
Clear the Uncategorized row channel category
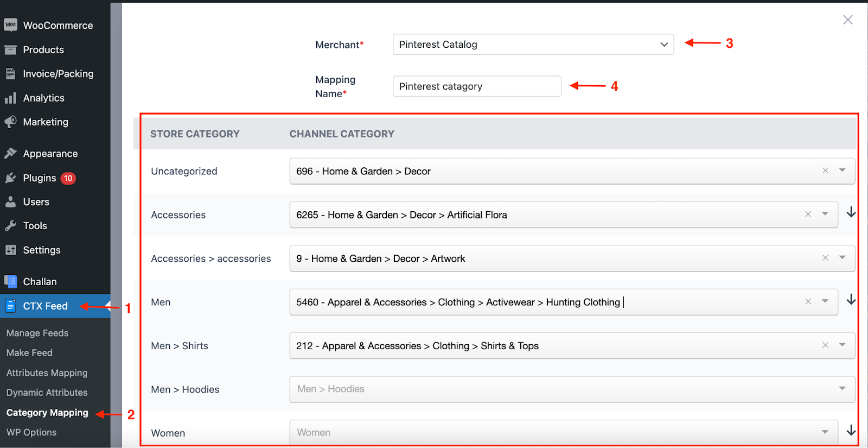click(825, 171)
